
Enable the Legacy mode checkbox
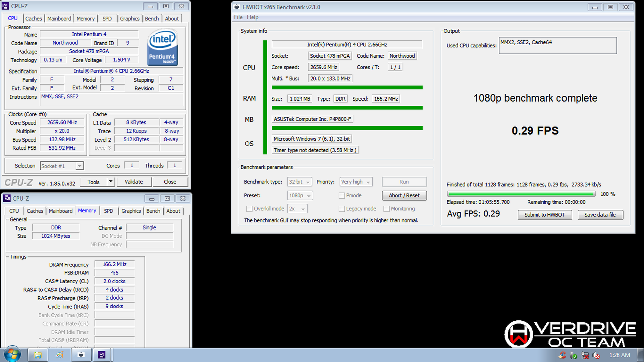coord(342,209)
